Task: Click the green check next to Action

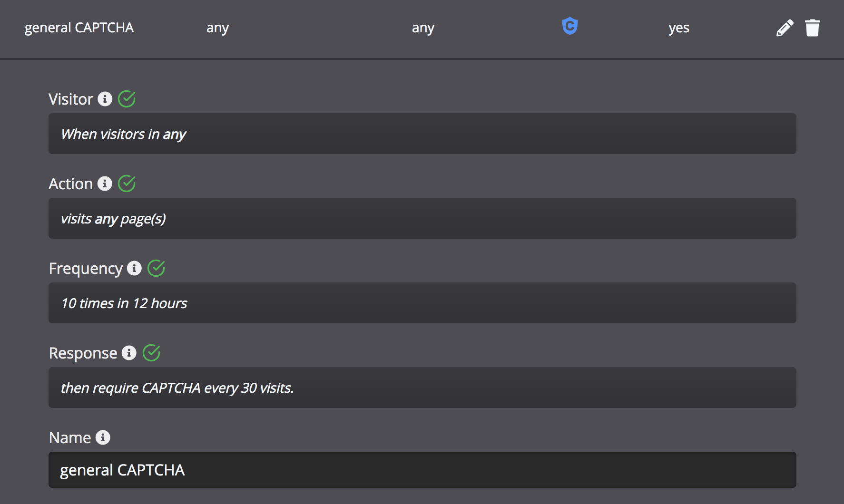Action: pyautogui.click(x=127, y=184)
